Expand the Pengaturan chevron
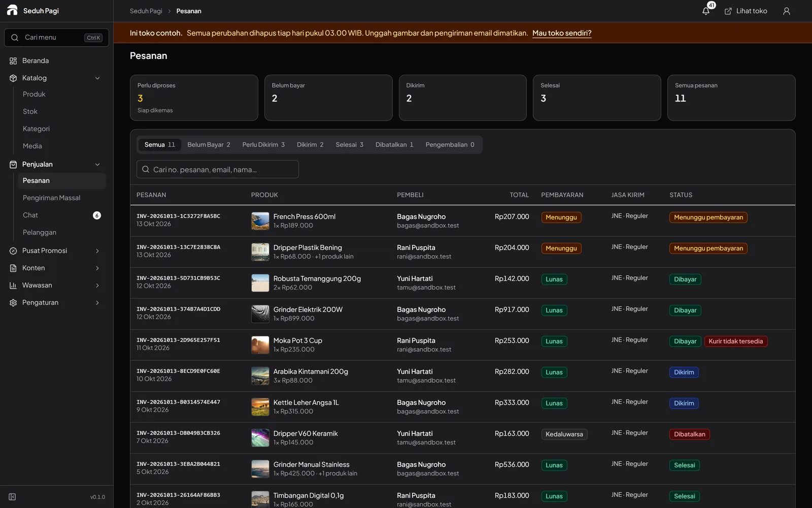Screen dimensions: 812x508 97,303
